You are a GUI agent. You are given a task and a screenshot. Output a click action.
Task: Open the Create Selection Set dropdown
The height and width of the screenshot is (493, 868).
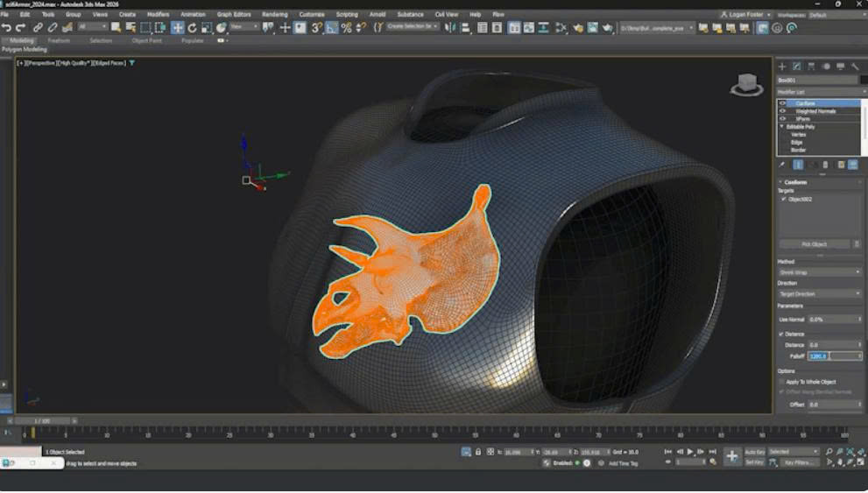click(413, 26)
